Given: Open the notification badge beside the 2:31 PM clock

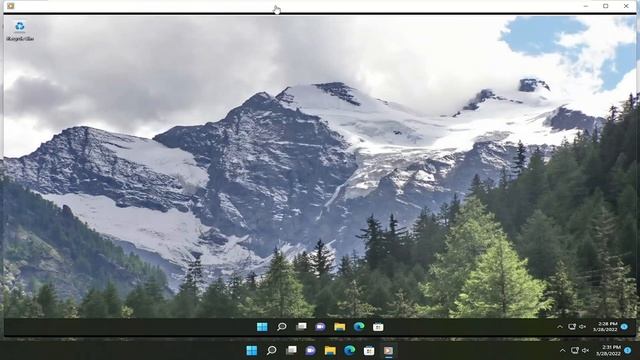Looking at the screenshot, I should click(x=628, y=351).
